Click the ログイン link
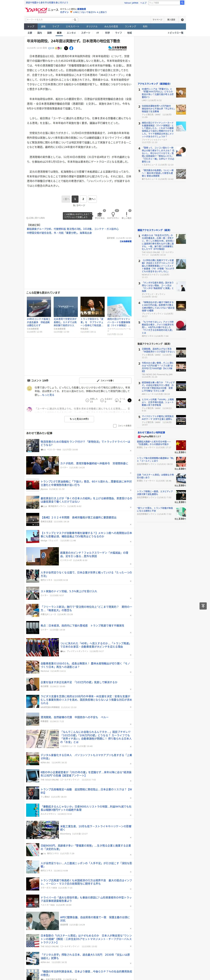 coord(64,12)
